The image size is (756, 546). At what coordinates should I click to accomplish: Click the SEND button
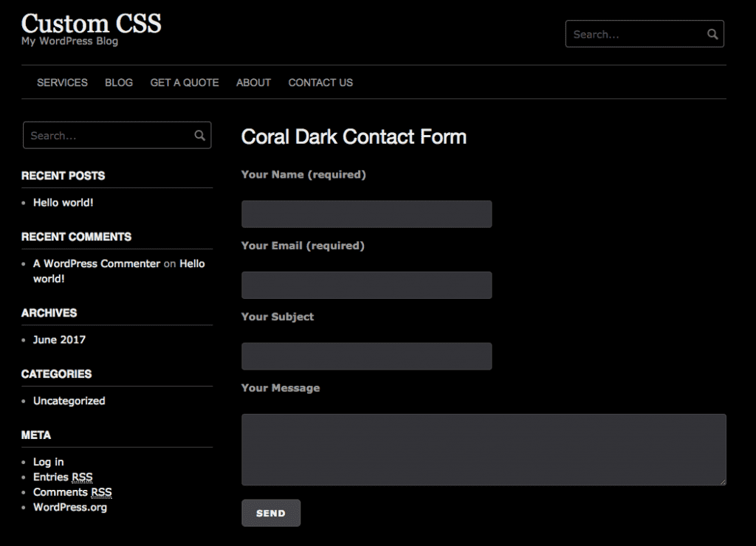(x=271, y=513)
